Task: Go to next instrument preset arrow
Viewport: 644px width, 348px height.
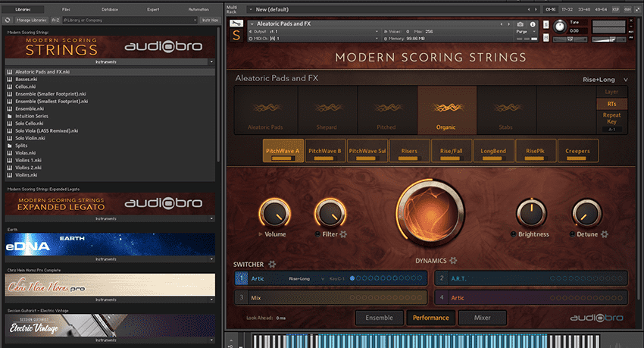Action: click(x=509, y=24)
